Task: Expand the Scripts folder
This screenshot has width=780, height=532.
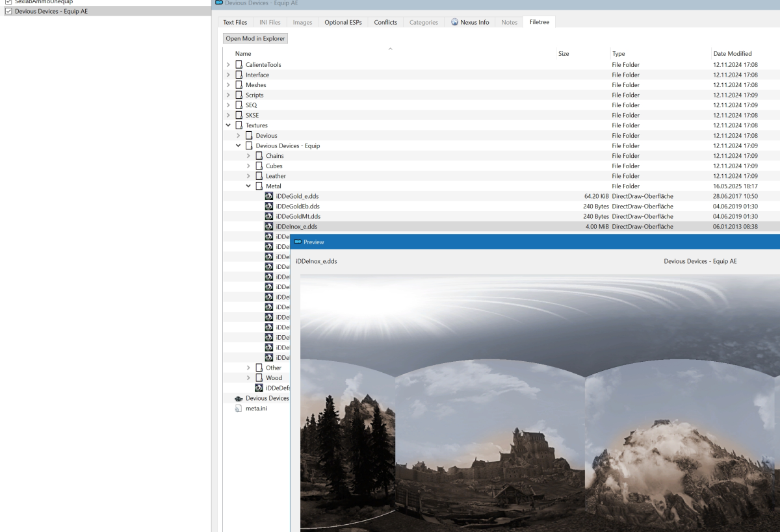Action: (x=228, y=95)
